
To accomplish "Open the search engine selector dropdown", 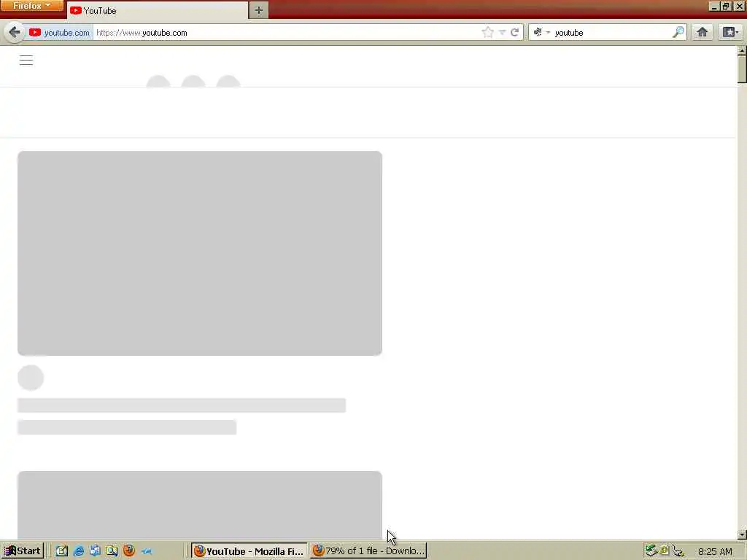I will (541, 32).
